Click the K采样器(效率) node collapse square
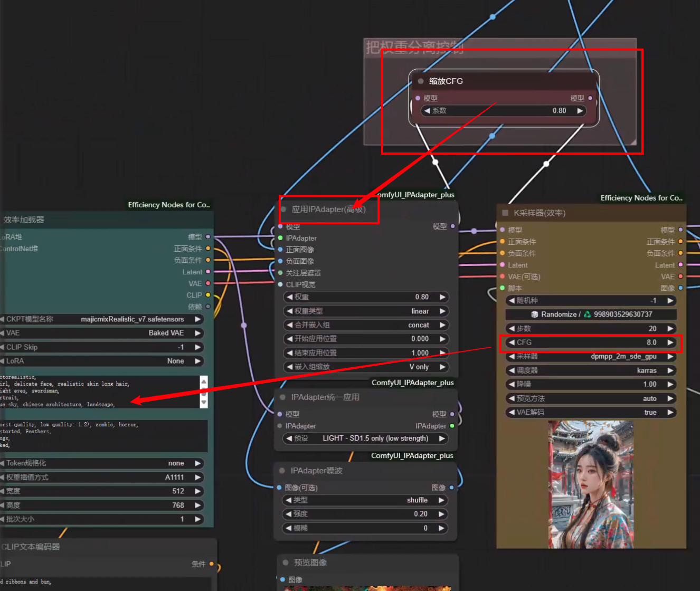The width and height of the screenshot is (700, 591). coord(505,213)
